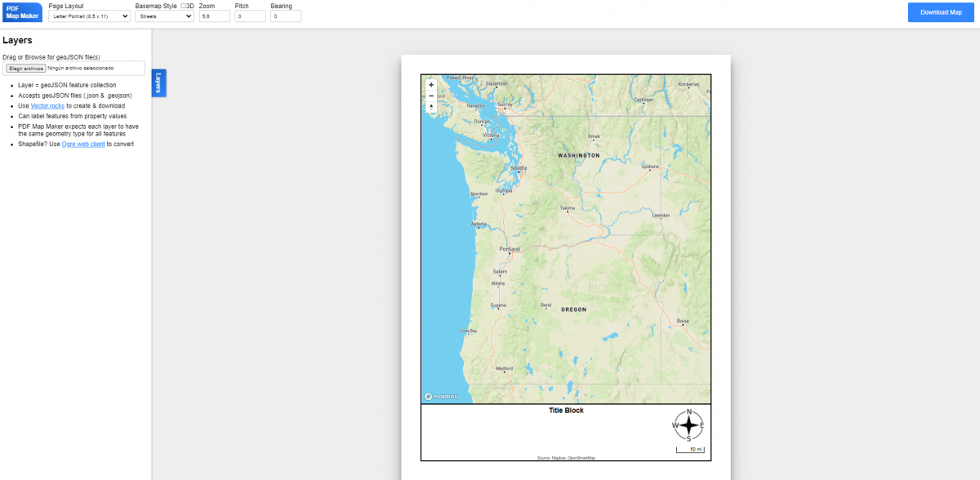Open the Ogre web client link
980x480 pixels.
pyautogui.click(x=83, y=144)
